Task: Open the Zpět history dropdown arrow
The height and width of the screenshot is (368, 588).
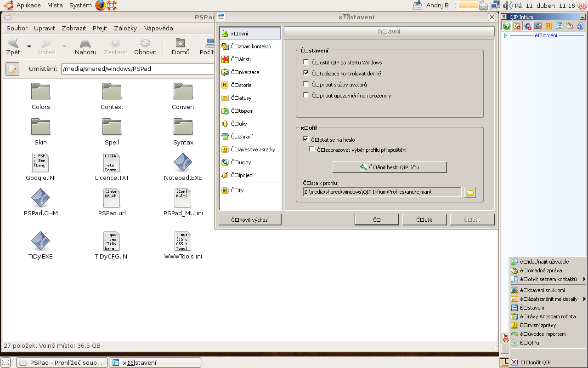Action: 29,46
